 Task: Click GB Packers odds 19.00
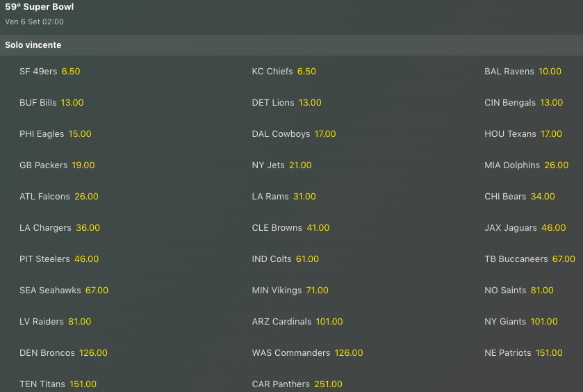point(83,165)
